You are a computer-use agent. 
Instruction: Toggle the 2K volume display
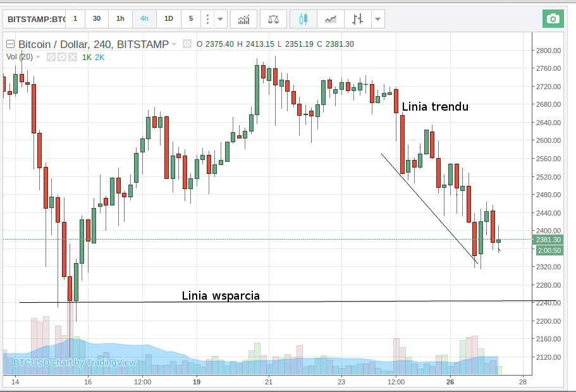(99, 57)
